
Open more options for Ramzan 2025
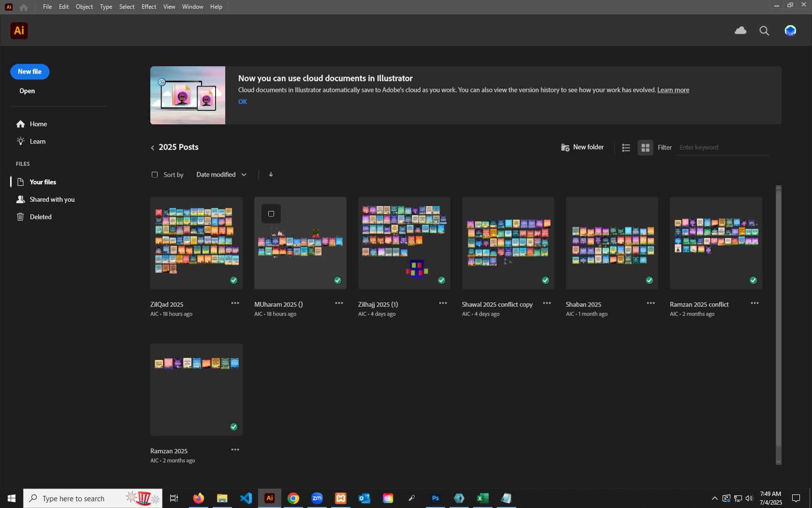[x=235, y=450]
